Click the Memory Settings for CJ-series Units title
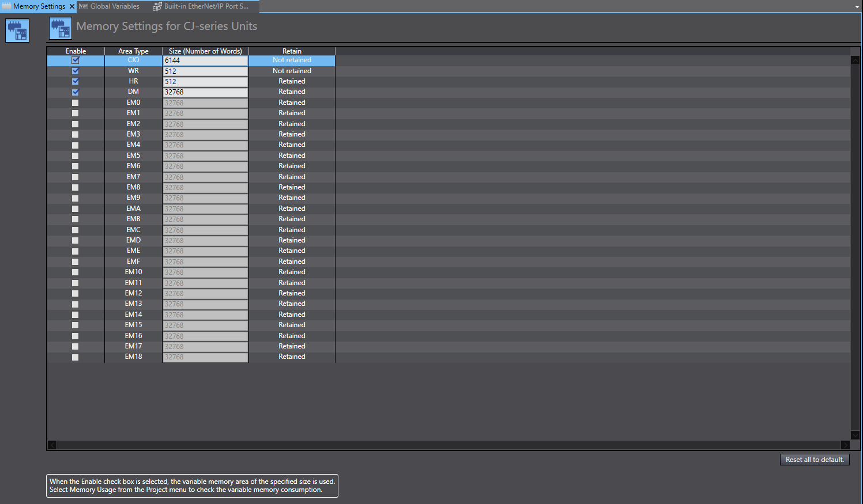863x504 pixels. point(167,26)
